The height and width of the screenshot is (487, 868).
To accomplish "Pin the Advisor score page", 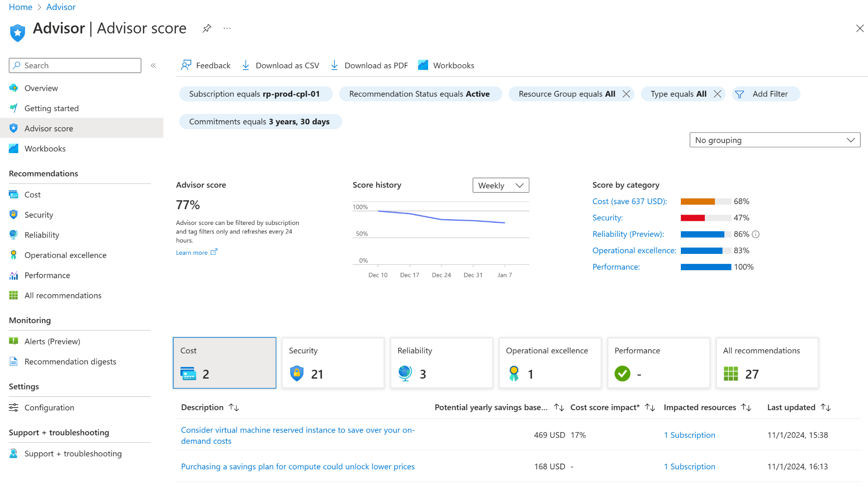I will [x=207, y=28].
